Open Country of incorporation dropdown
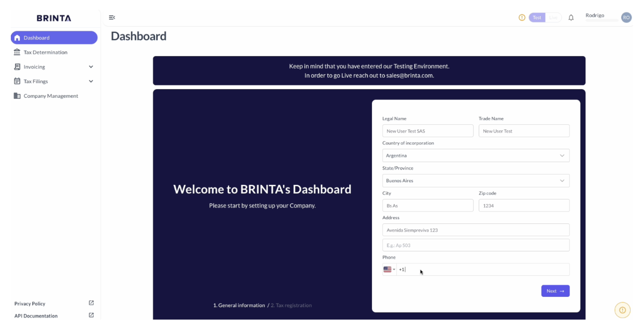Image resolution: width=644 pixels, height=321 pixels. (475, 156)
